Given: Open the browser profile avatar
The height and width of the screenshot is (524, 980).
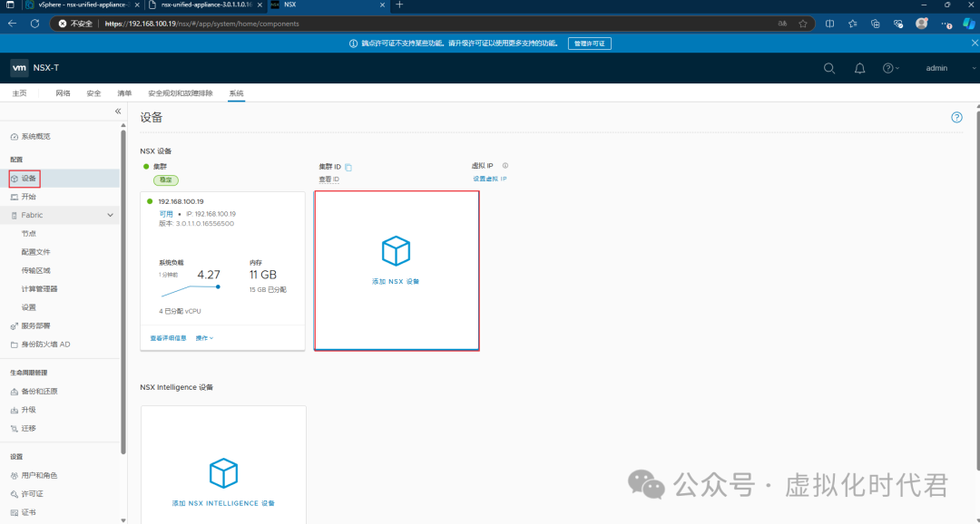Looking at the screenshot, I should coord(922,24).
